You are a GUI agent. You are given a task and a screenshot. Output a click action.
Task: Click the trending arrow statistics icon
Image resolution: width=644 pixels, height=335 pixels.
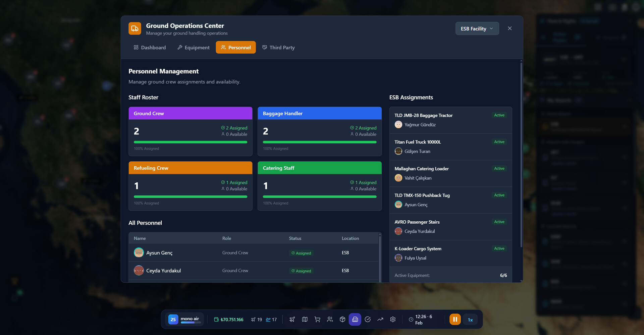pos(380,319)
